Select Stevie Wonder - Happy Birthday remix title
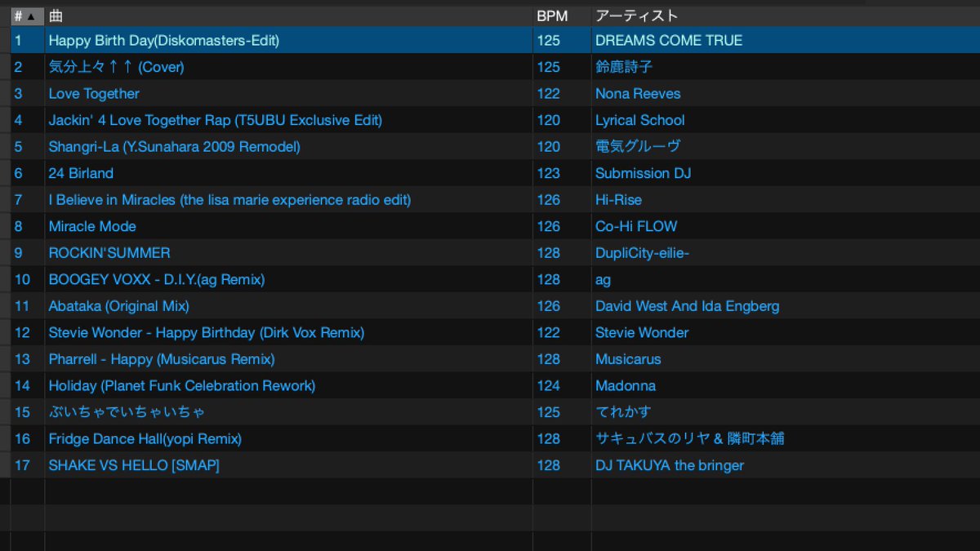 pyautogui.click(x=207, y=332)
